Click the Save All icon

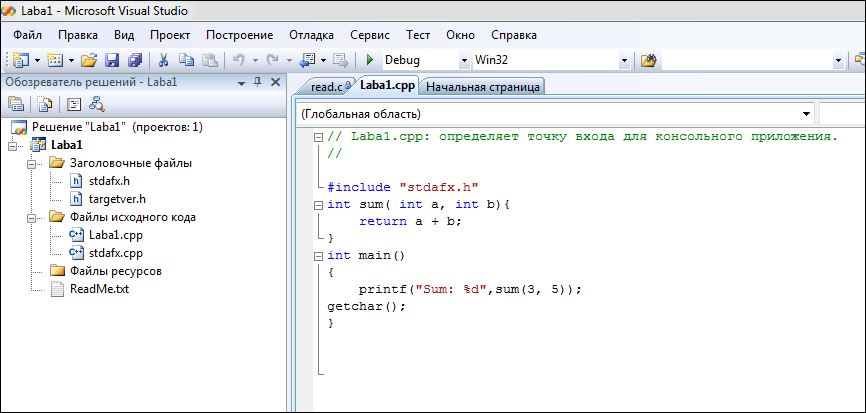(x=135, y=60)
